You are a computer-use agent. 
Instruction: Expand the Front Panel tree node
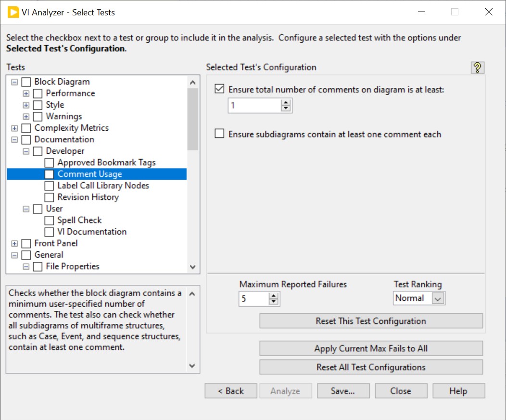[14, 243]
